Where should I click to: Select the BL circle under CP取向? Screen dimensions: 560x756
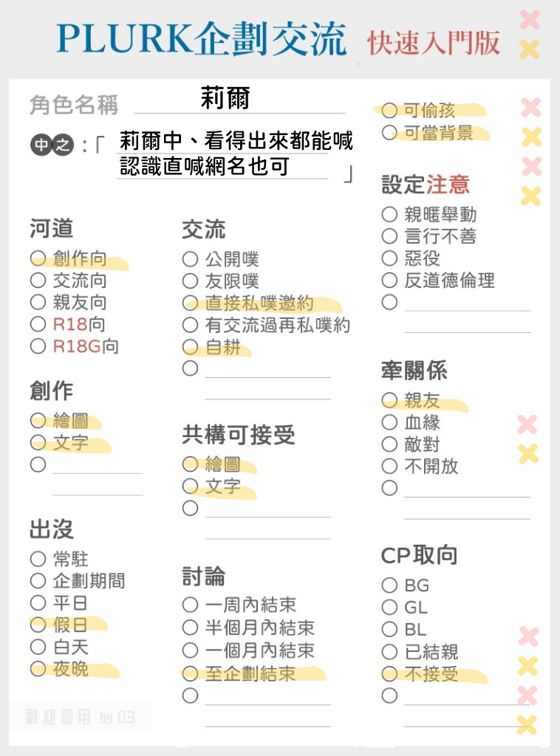[x=389, y=629]
